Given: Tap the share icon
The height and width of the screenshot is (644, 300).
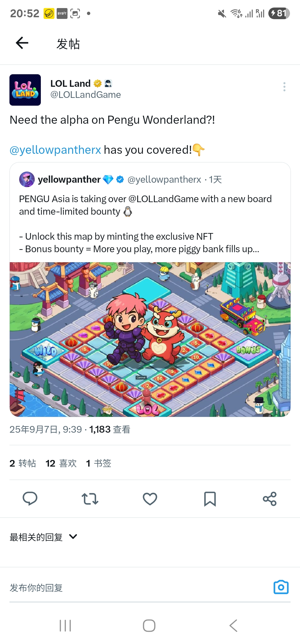Looking at the screenshot, I should [270, 499].
